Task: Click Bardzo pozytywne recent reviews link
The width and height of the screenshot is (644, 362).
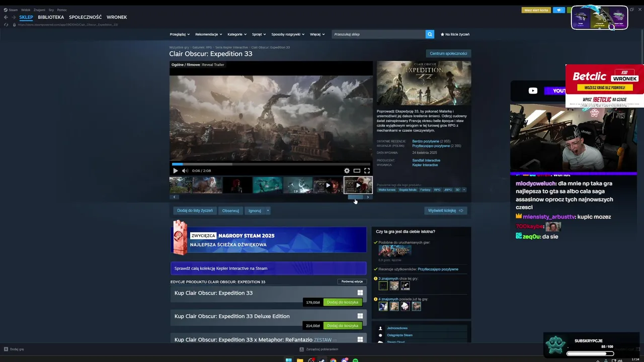Action: (x=426, y=141)
